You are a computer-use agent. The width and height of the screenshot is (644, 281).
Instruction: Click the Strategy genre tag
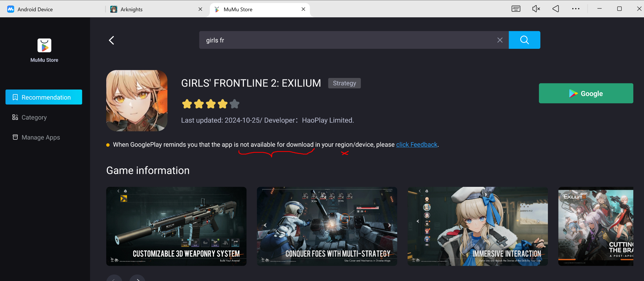pos(344,83)
